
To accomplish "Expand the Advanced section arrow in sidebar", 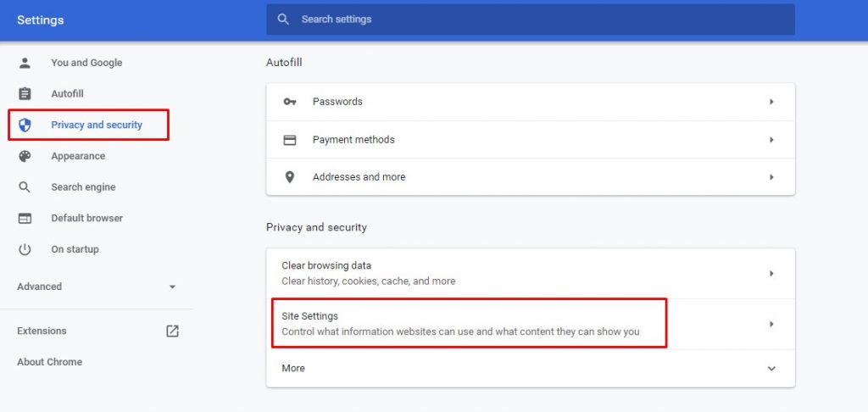I will (172, 287).
